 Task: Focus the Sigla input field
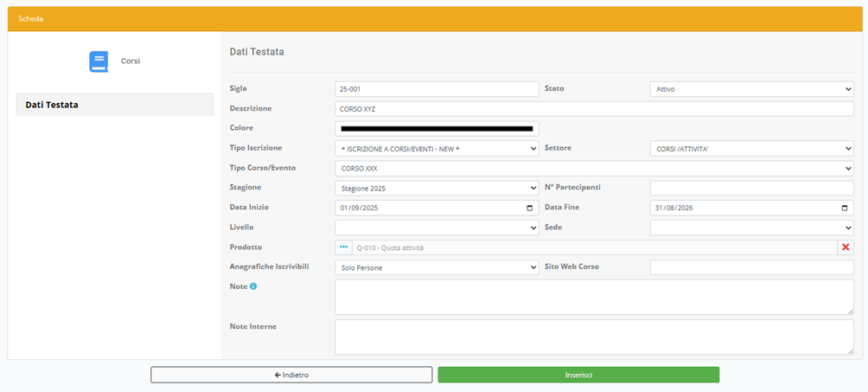click(436, 88)
